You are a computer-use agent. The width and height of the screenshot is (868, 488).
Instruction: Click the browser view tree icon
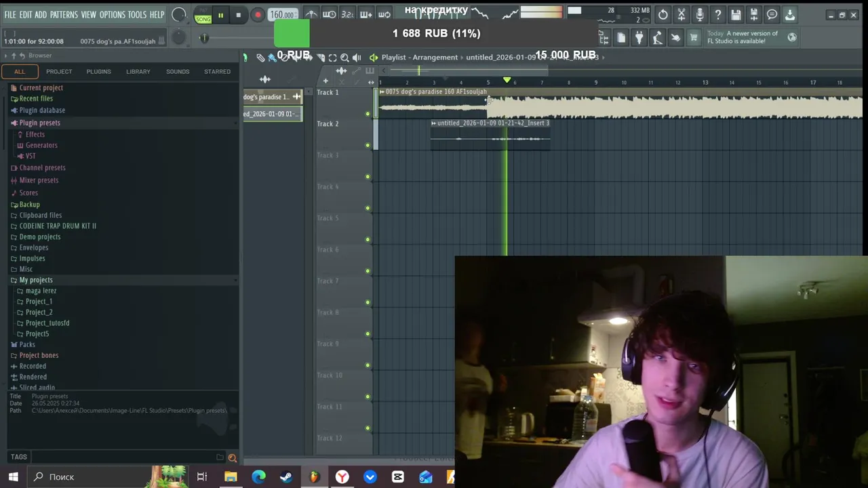pos(604,38)
